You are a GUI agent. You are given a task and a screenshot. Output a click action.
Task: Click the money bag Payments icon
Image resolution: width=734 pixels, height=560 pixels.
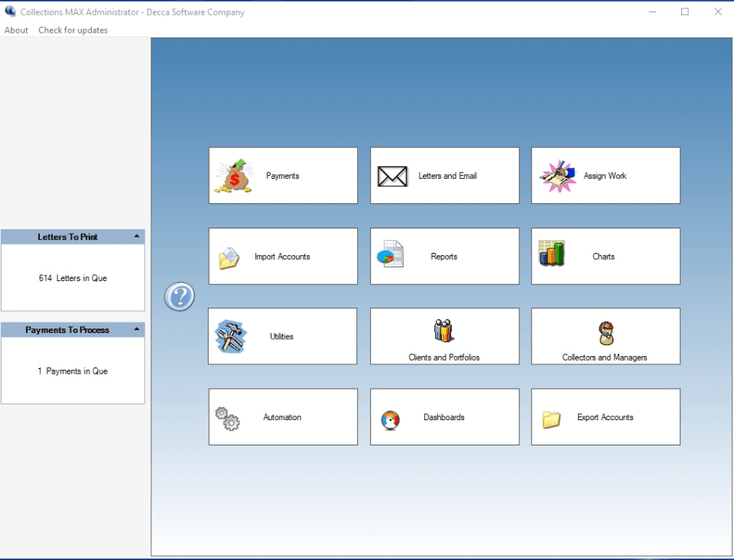click(x=234, y=176)
